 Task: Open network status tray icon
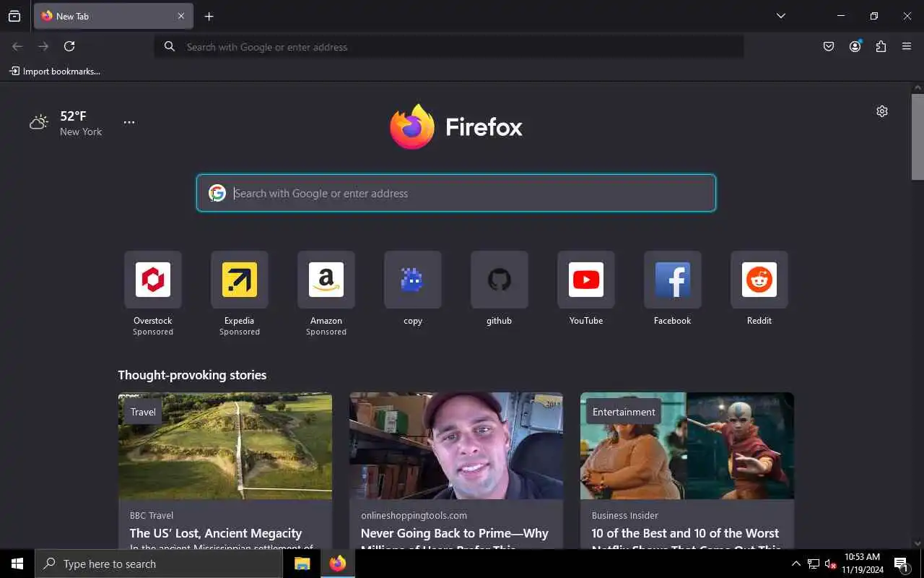[814, 564]
